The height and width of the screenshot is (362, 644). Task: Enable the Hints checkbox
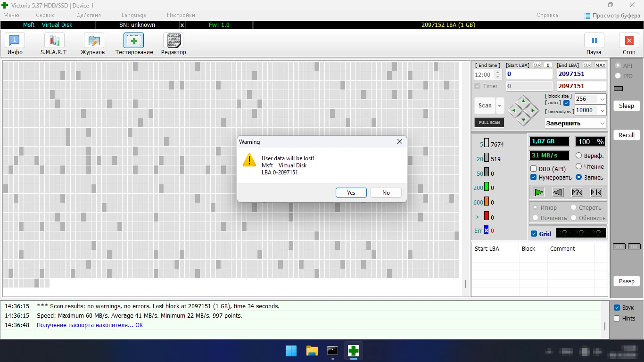(617, 319)
